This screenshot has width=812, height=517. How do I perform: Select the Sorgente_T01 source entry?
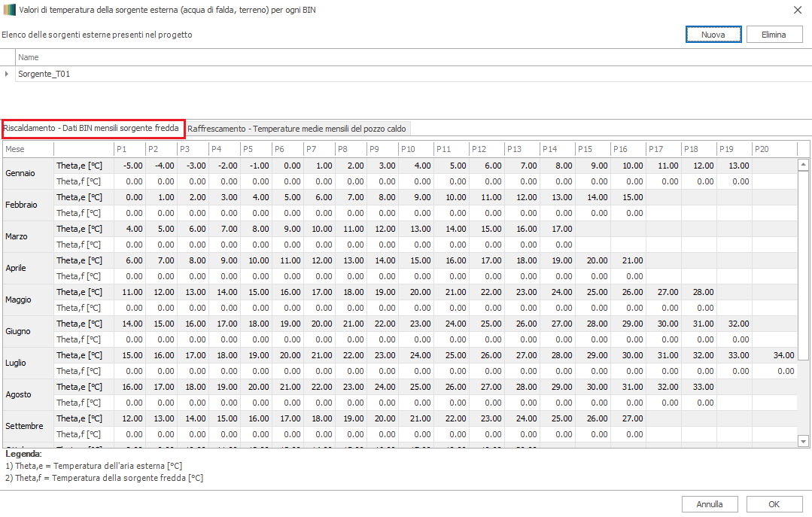[x=44, y=74]
